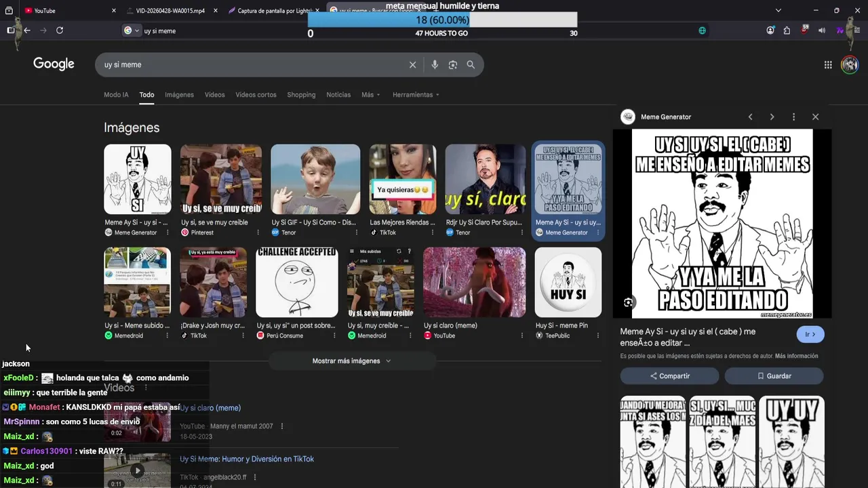Open the Google search engine selector in address bar
Screen dimensions: 868x488
tap(132, 30)
